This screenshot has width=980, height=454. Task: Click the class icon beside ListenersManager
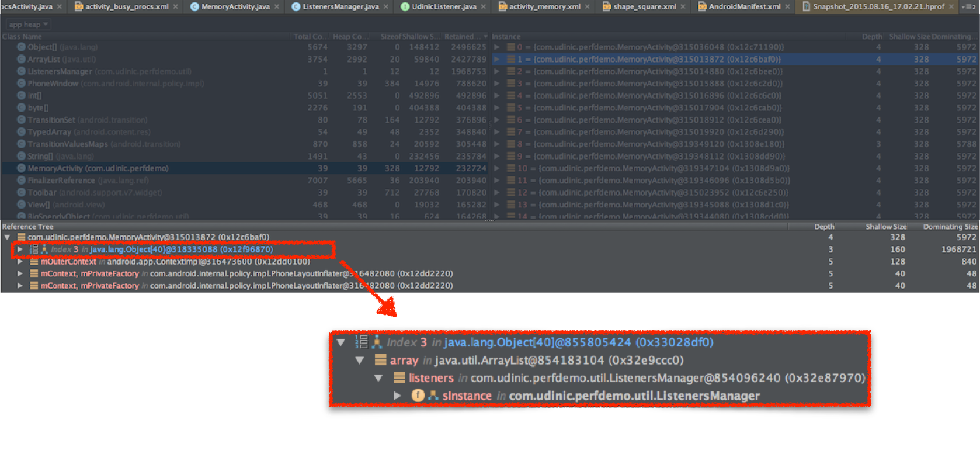click(x=21, y=71)
